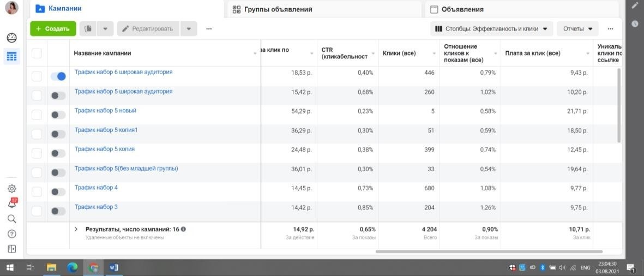Click the pencil edit icon on right panel

pyautogui.click(x=635, y=6)
